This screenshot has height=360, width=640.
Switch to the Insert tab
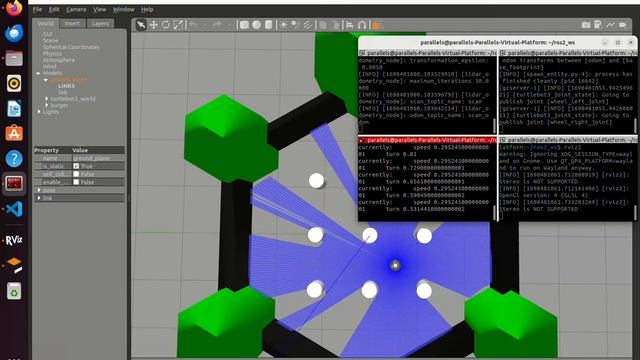[72, 24]
